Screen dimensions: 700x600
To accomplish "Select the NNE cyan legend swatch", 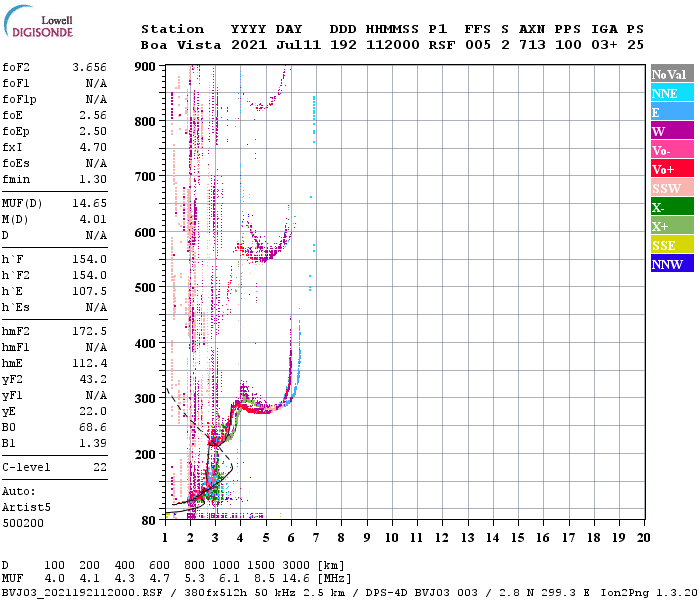I will tap(672, 93).
